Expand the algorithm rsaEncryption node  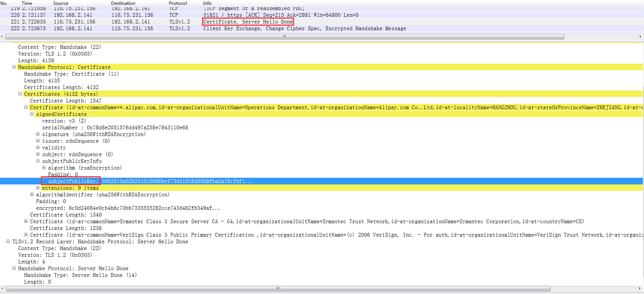click(x=44, y=168)
